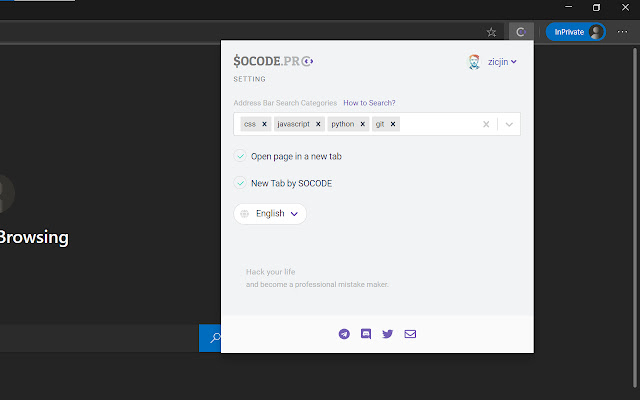
Task: Expand the zicjin account dropdown
Action: tap(502, 62)
